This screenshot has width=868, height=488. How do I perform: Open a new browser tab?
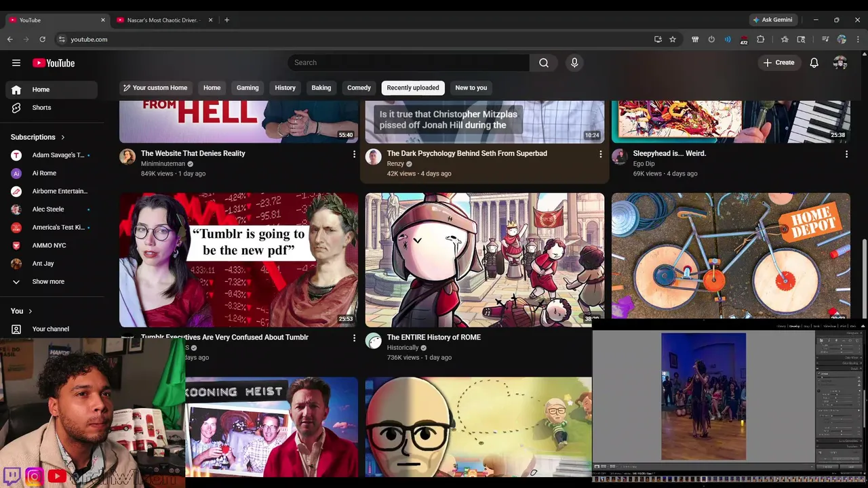tap(226, 20)
